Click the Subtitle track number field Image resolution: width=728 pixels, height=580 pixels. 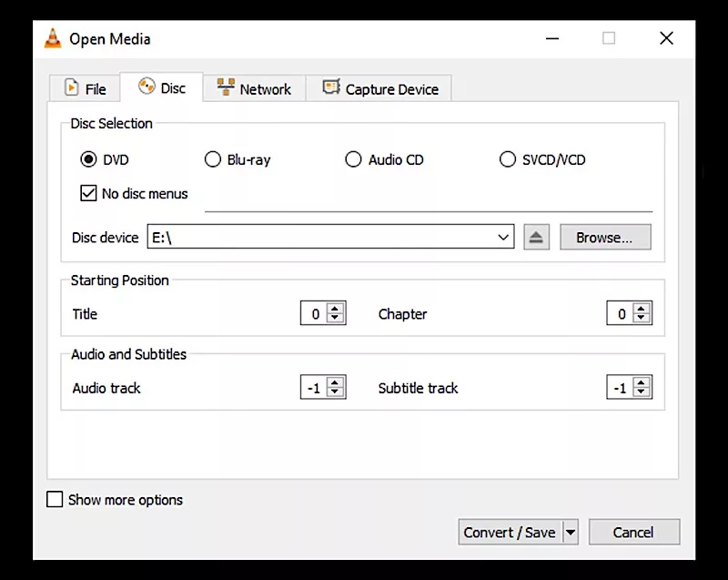point(620,388)
